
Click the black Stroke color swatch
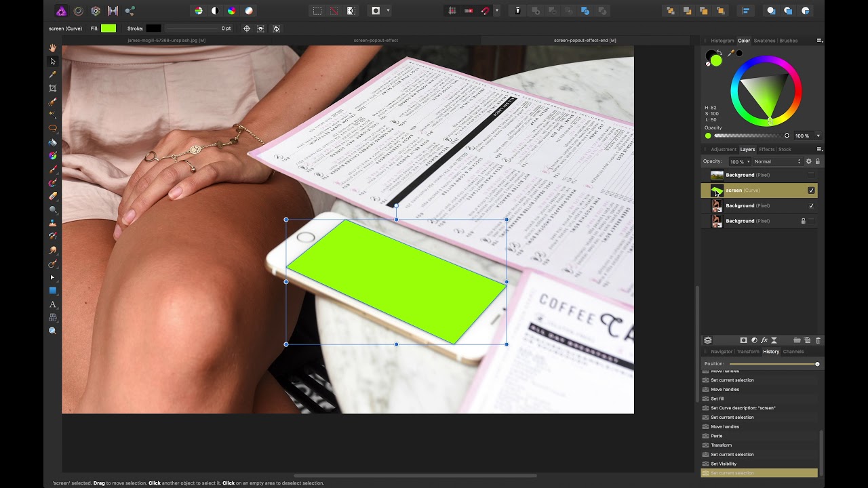153,28
